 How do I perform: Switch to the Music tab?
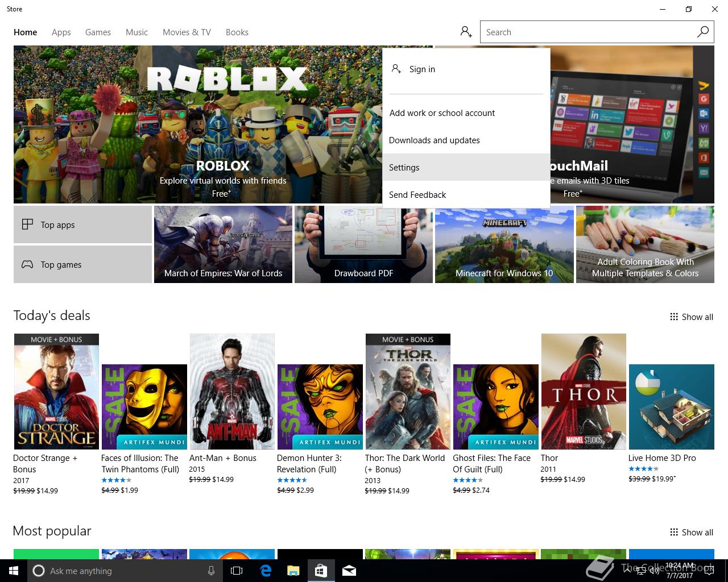(136, 32)
